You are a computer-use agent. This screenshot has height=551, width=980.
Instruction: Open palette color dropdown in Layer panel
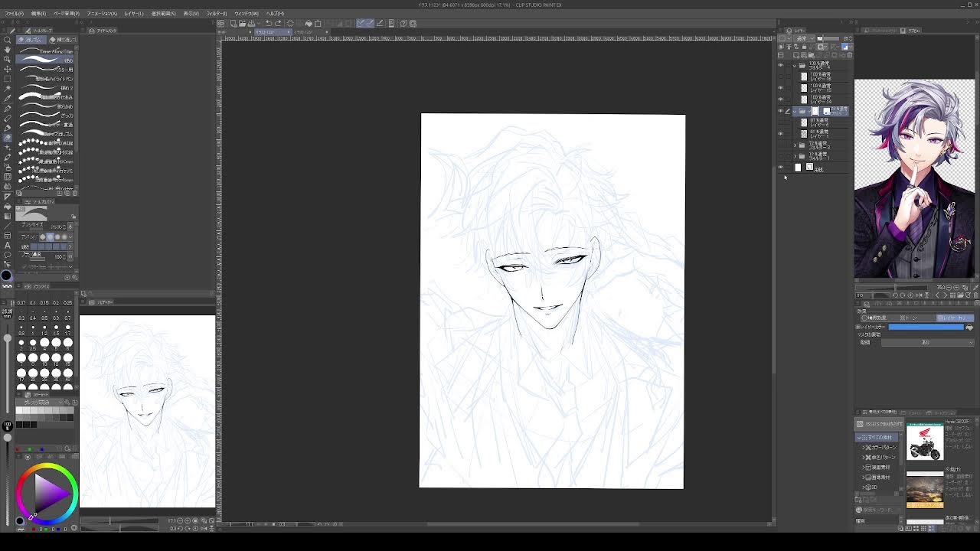[786, 38]
